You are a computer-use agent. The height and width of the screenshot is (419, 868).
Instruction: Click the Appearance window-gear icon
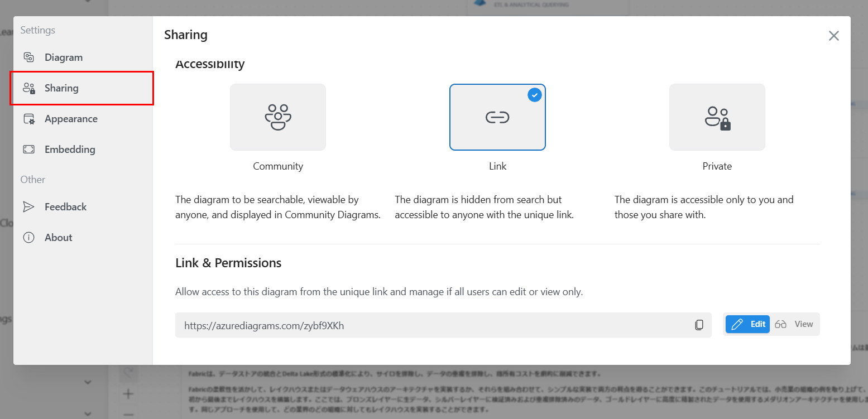point(28,119)
